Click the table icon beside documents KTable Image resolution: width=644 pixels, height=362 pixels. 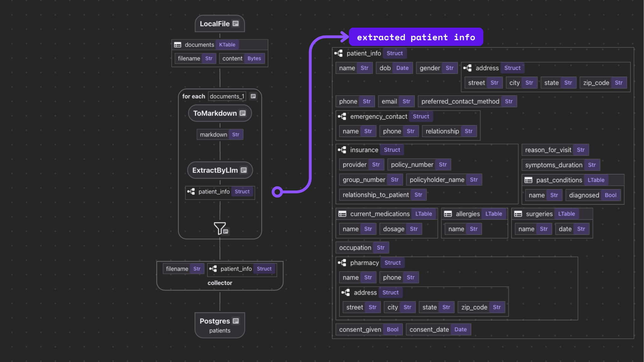coord(178,45)
